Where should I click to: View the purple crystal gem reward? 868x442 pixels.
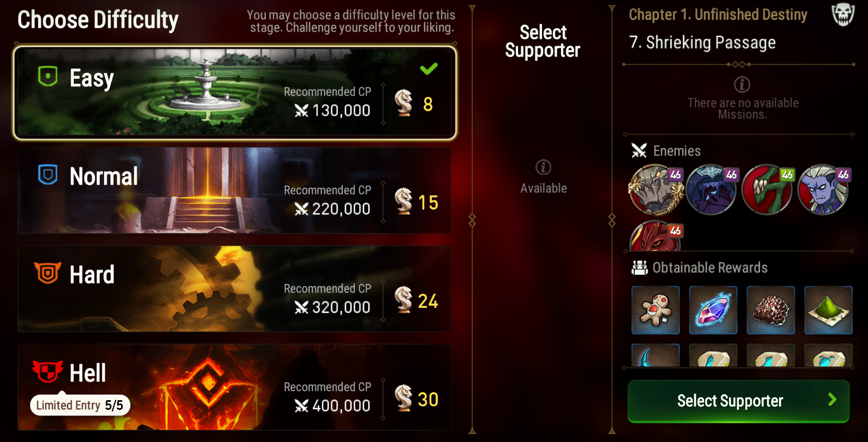click(713, 310)
